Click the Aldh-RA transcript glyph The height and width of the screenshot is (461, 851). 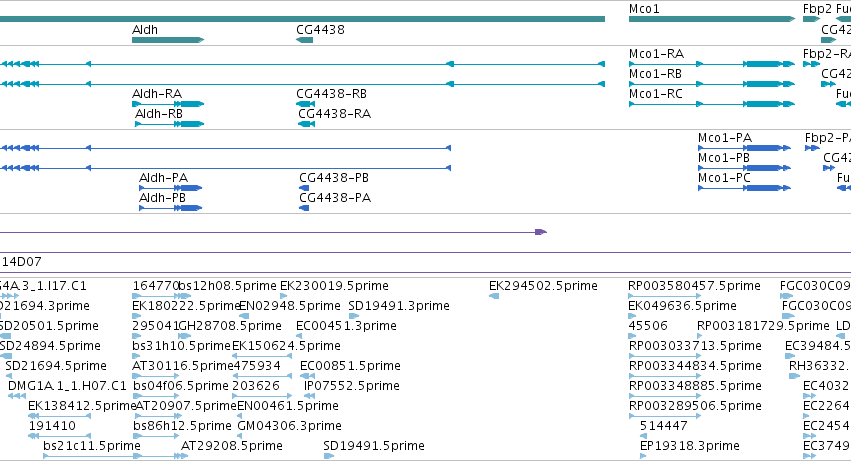point(168,104)
